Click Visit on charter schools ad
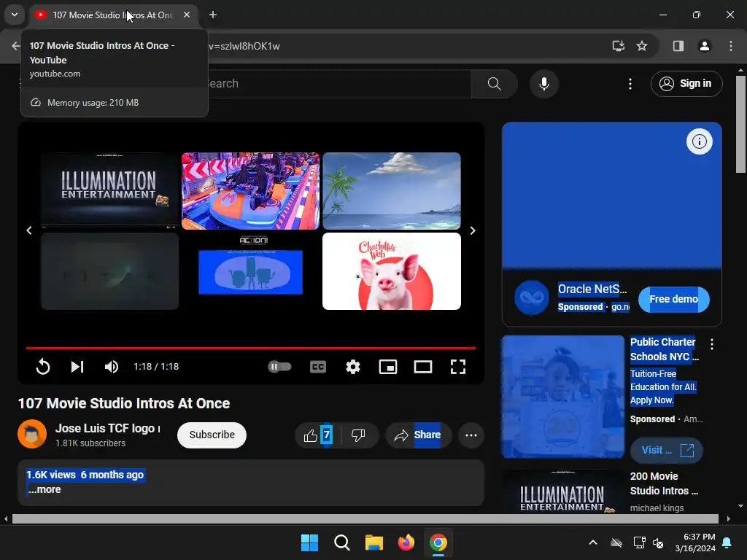The height and width of the screenshot is (560, 747). (x=667, y=451)
